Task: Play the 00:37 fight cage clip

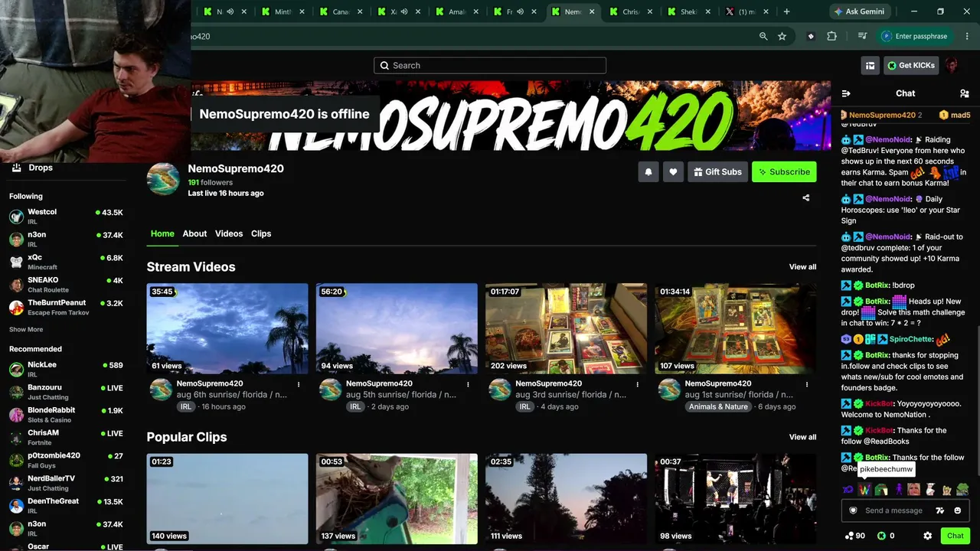Action: (735, 499)
